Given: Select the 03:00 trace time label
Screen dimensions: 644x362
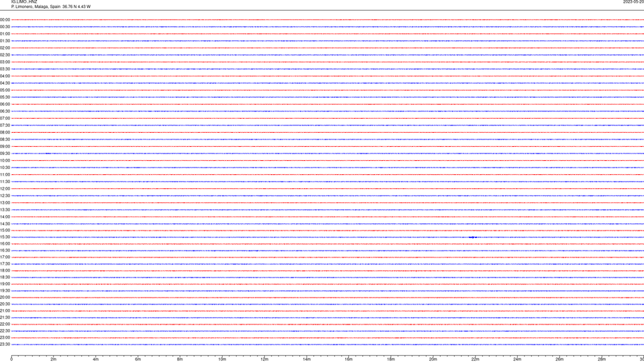Looking at the screenshot, I should 5,62.
